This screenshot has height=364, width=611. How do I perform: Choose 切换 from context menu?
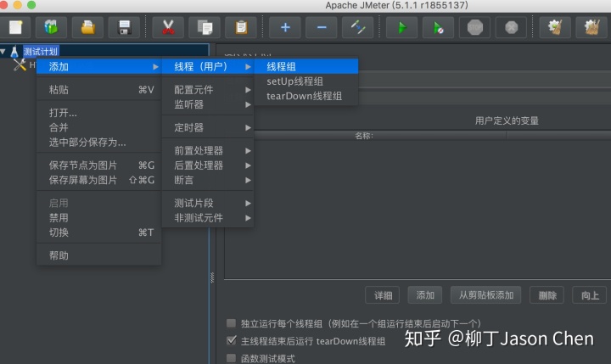pos(99,232)
